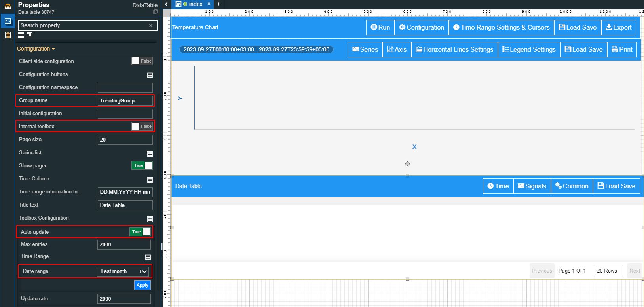This screenshot has height=307, width=644.
Task: Open chart Configuration button
Action: [x=422, y=27]
